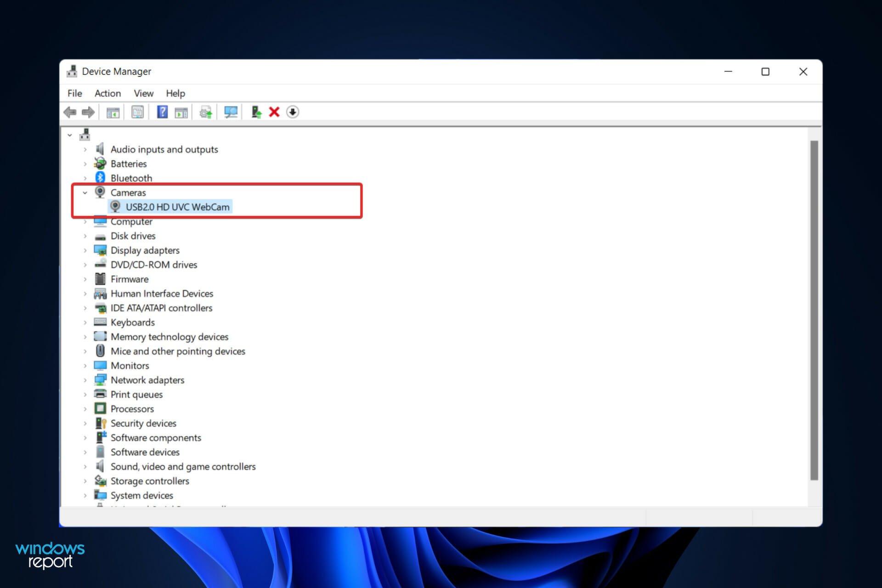882x588 pixels.
Task: Click the update driver icon
Action: click(x=206, y=112)
